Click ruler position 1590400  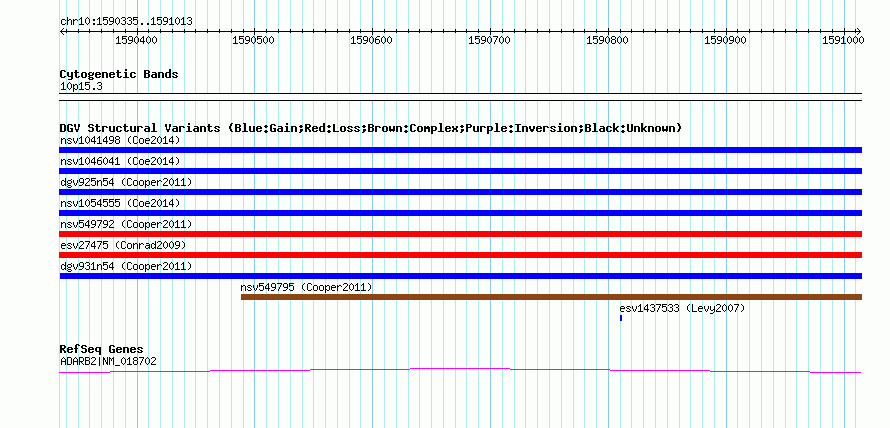(137, 40)
